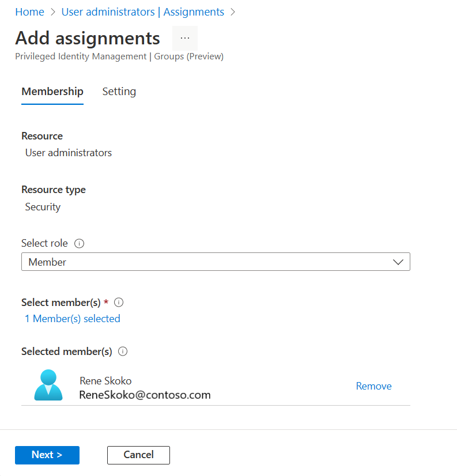
Task: Select the Membership tab
Action: (52, 92)
